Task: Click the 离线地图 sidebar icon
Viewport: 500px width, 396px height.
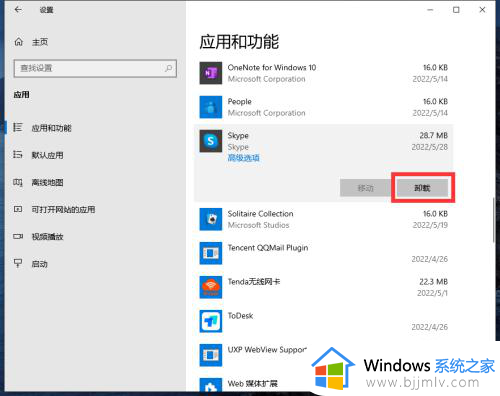Action: pyautogui.click(x=18, y=182)
